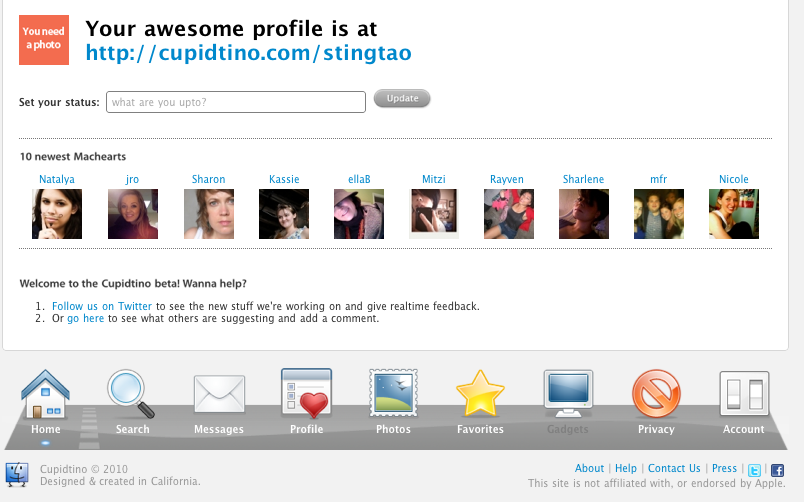Click the Facebook icon in footer

pos(777,470)
